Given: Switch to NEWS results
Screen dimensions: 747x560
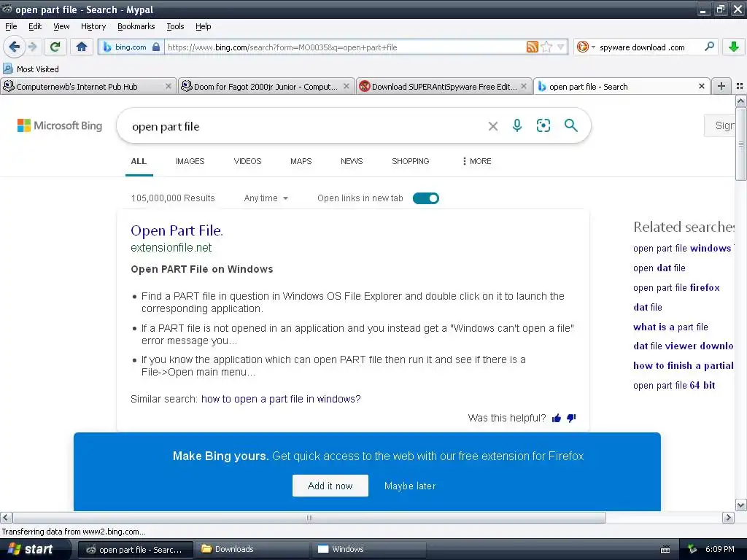Looking at the screenshot, I should [352, 161].
